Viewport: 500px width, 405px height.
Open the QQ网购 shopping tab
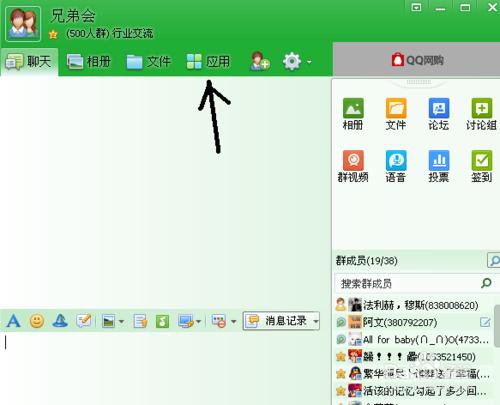coord(417,60)
